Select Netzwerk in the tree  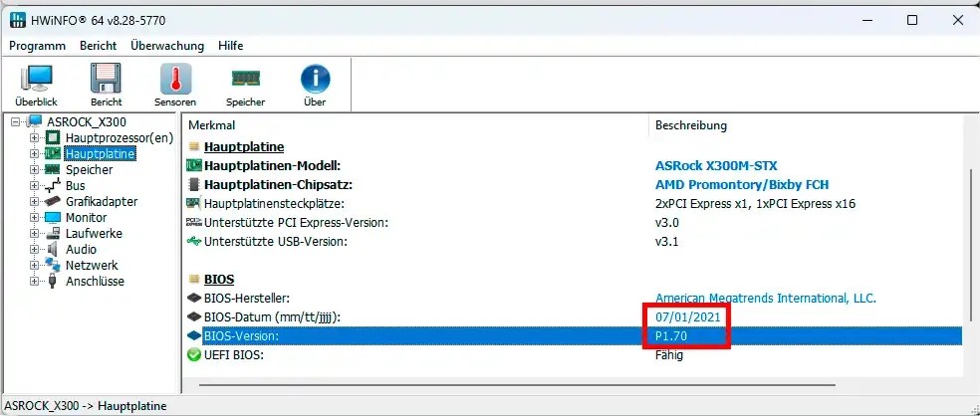[x=92, y=266]
